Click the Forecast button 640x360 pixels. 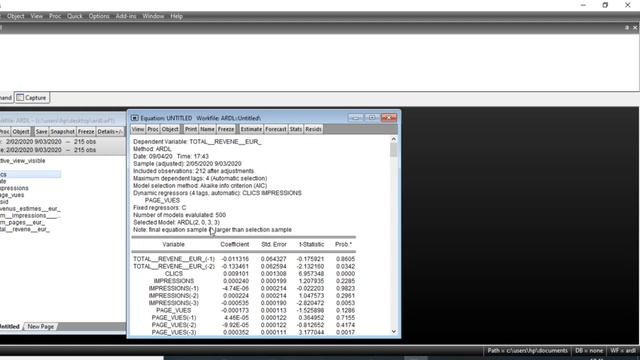[276, 129]
